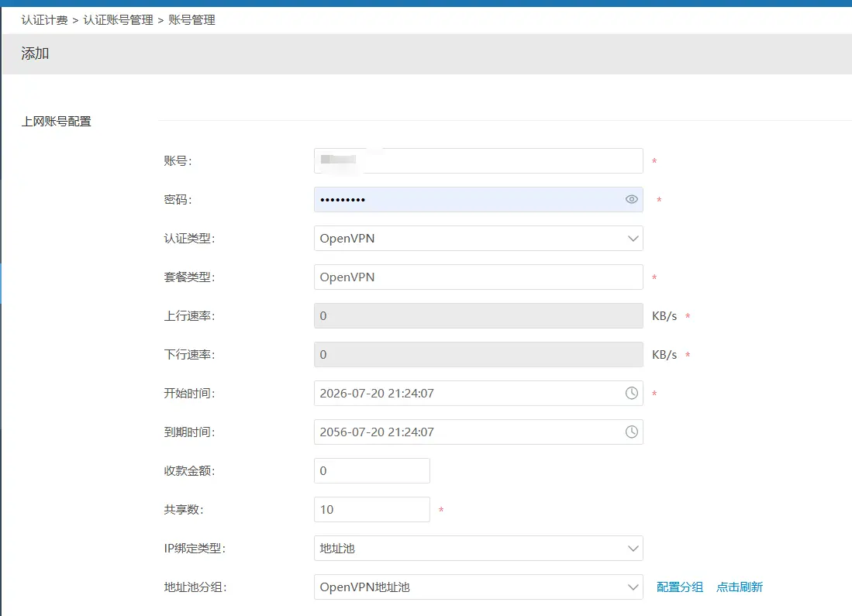Toggle password visibility eye icon
852x616 pixels.
click(x=631, y=199)
